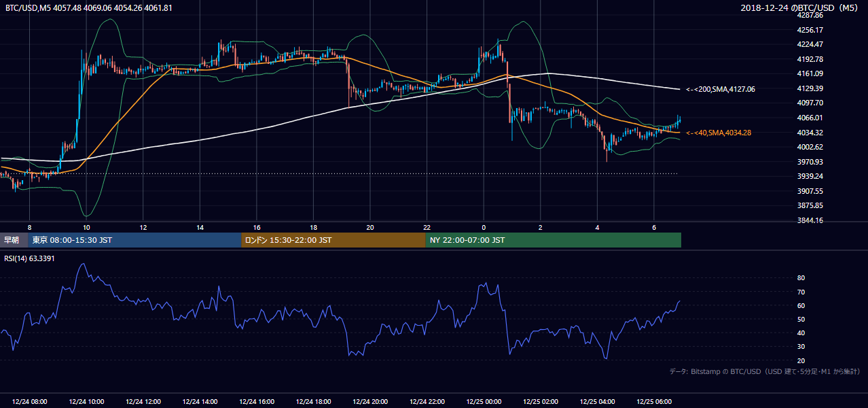Viewport: 868px width, 408px height.
Task: Click bottom date label 12/24 14:00
Action: [200, 402]
